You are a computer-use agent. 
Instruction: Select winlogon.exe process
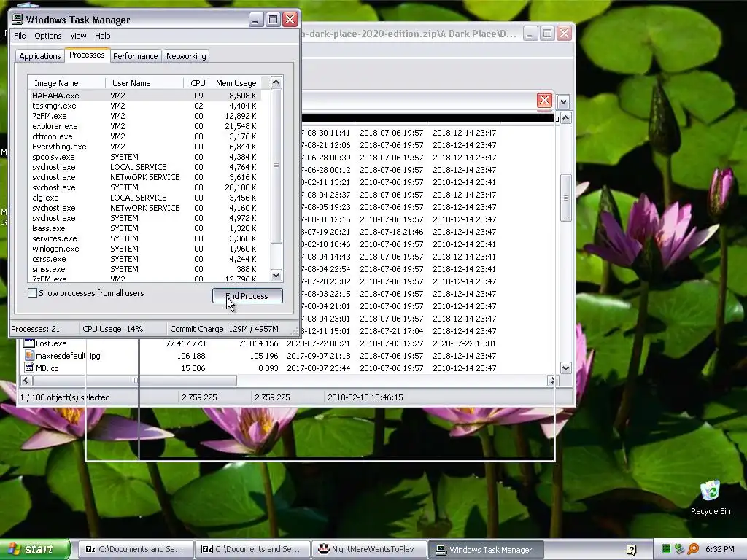point(145,249)
